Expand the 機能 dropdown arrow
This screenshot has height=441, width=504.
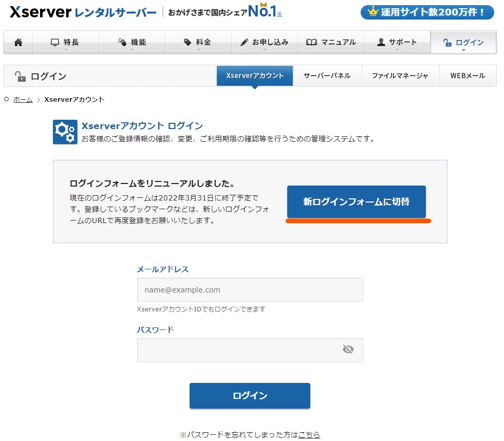click(132, 50)
